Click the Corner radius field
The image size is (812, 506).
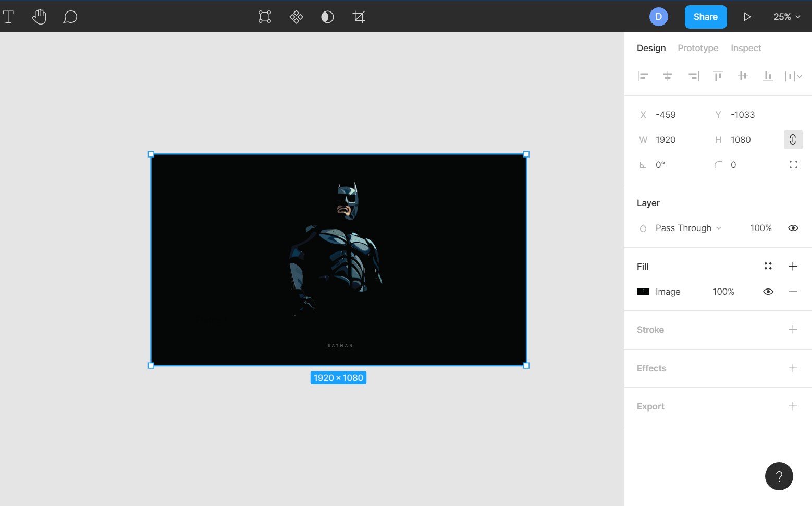coord(747,165)
